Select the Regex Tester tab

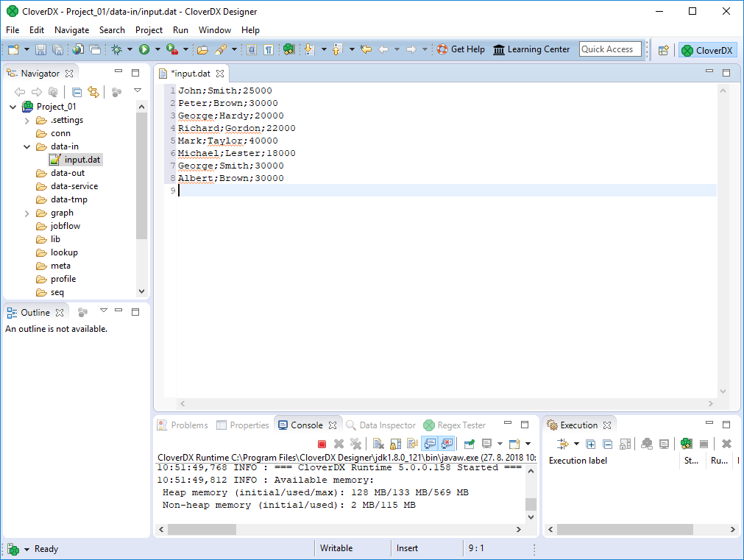pyautogui.click(x=461, y=425)
